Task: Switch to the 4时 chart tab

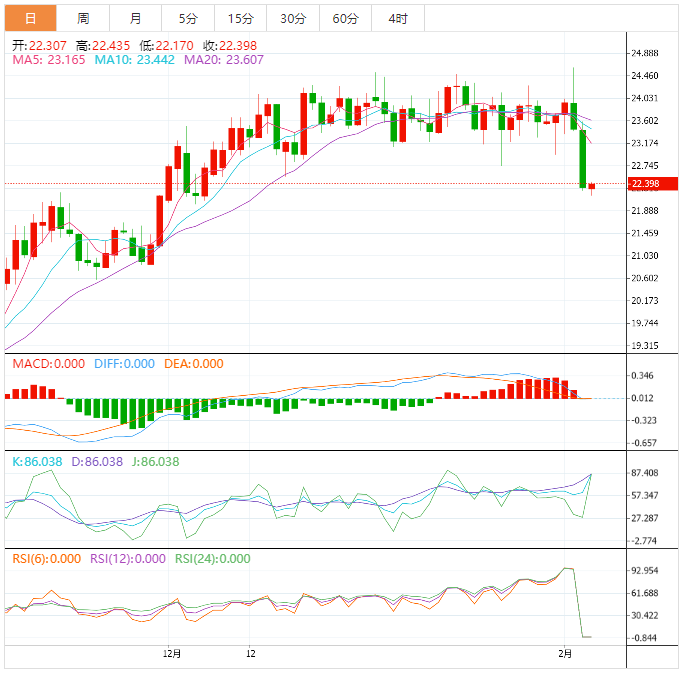Action: (x=397, y=18)
